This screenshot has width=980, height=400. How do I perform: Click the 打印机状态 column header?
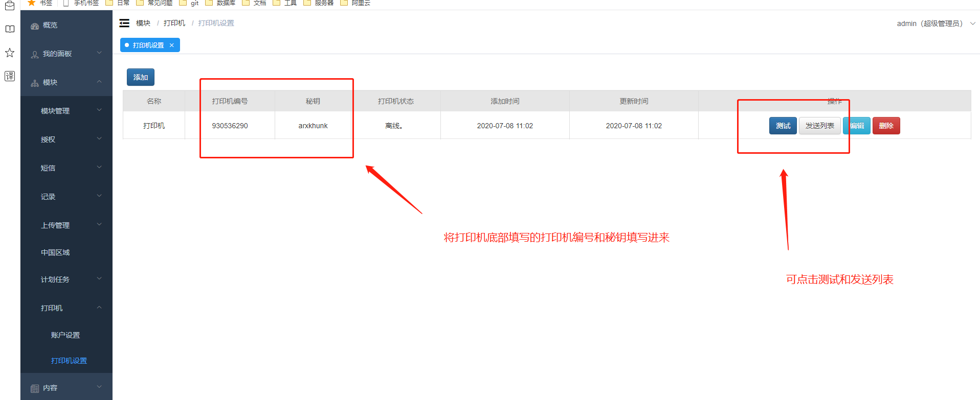click(396, 101)
